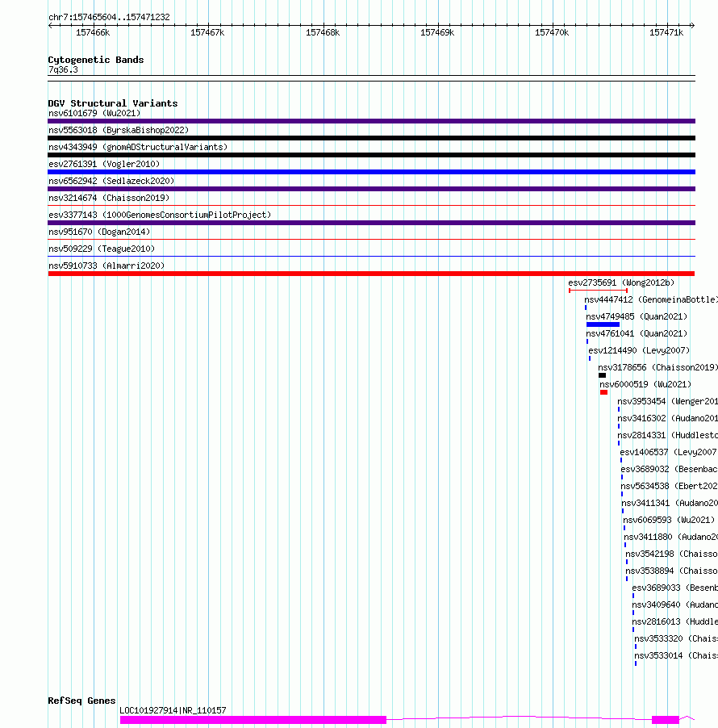The height and width of the screenshot is (728, 718).
Task: Open variant nsv6101679 (Wu2021)
Action: (x=94, y=113)
